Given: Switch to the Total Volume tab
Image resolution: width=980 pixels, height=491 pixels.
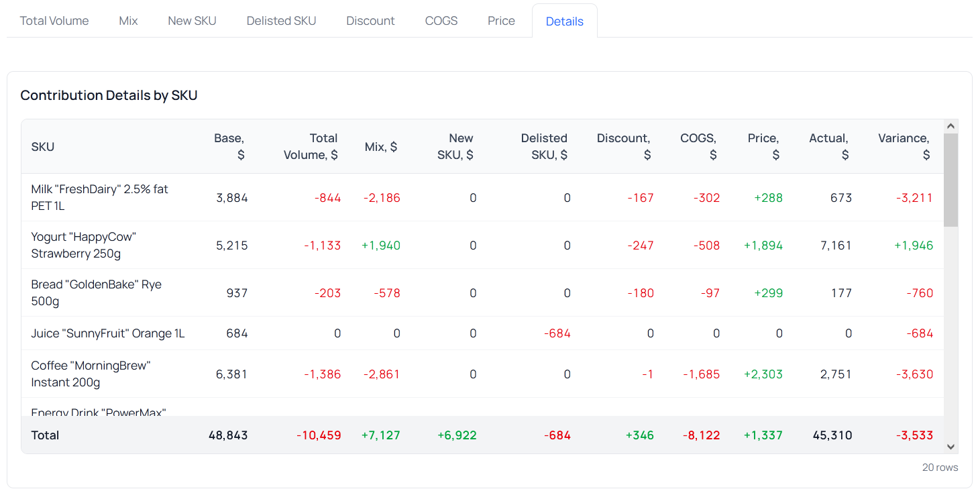Looking at the screenshot, I should [x=54, y=21].
